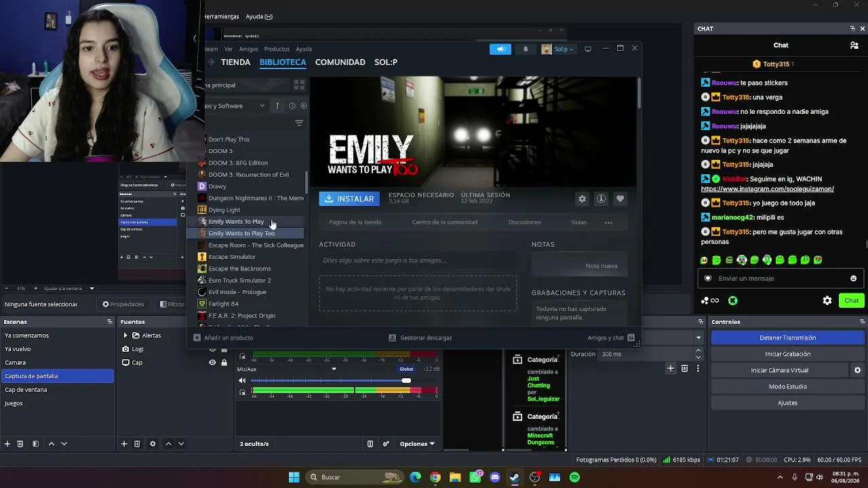Open more game links ellipsis in Steam
The width and height of the screenshot is (868, 488).
click(608, 222)
